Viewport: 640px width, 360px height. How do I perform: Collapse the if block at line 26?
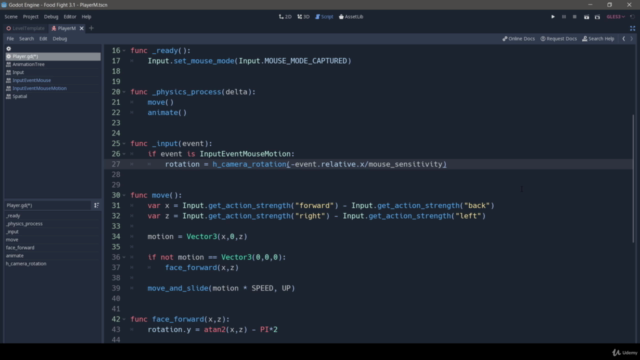124,154
